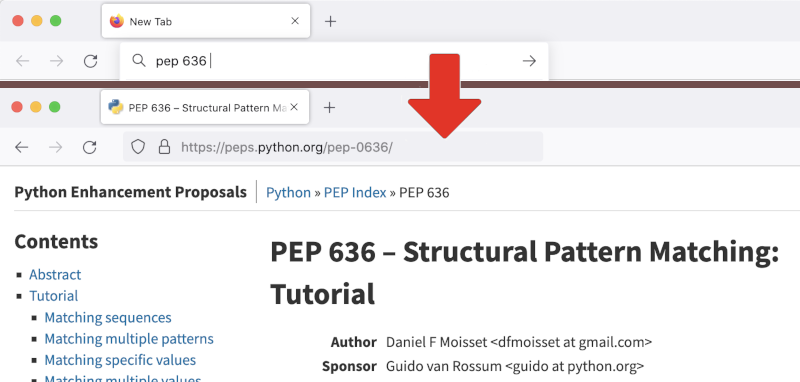Click in the 'pep 636' search field
The height and width of the screenshot is (382, 800).
334,61
